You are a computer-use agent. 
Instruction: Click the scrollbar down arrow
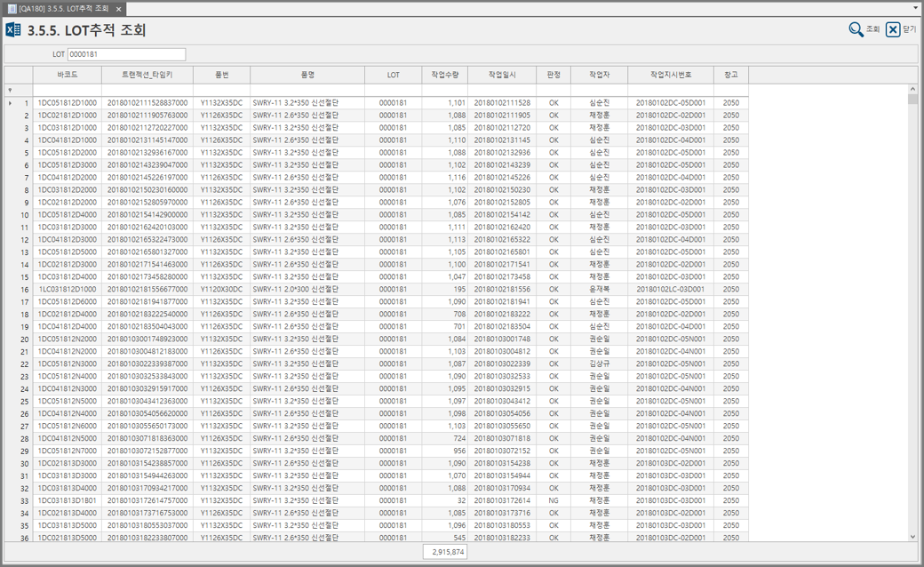912,537
